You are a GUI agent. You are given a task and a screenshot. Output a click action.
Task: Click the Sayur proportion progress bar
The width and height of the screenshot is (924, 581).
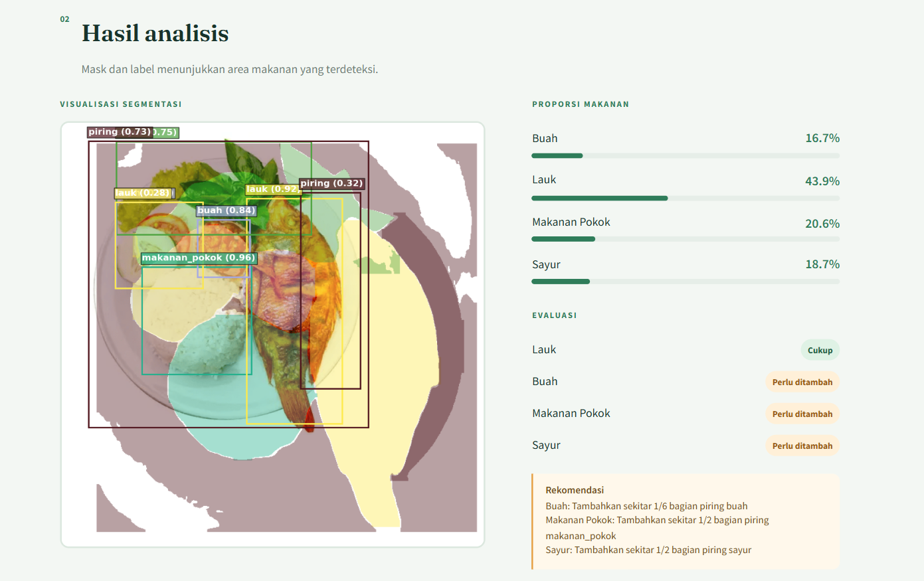point(686,282)
